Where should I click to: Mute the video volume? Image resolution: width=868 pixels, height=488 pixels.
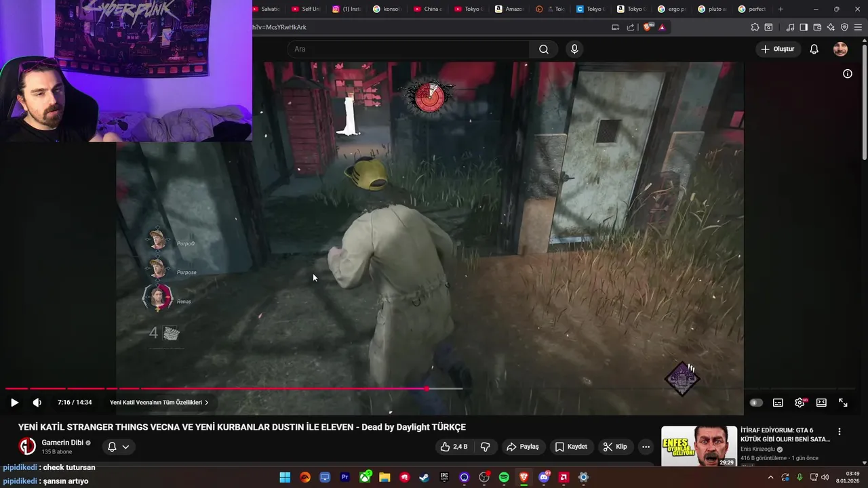tap(37, 403)
